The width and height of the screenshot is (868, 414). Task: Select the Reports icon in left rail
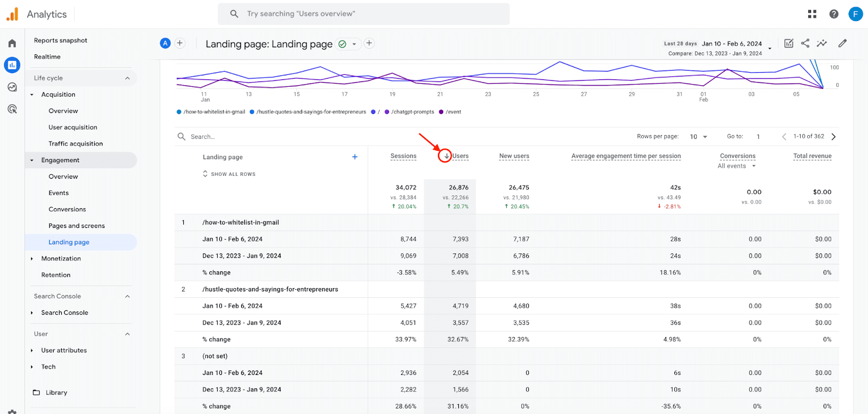point(12,65)
